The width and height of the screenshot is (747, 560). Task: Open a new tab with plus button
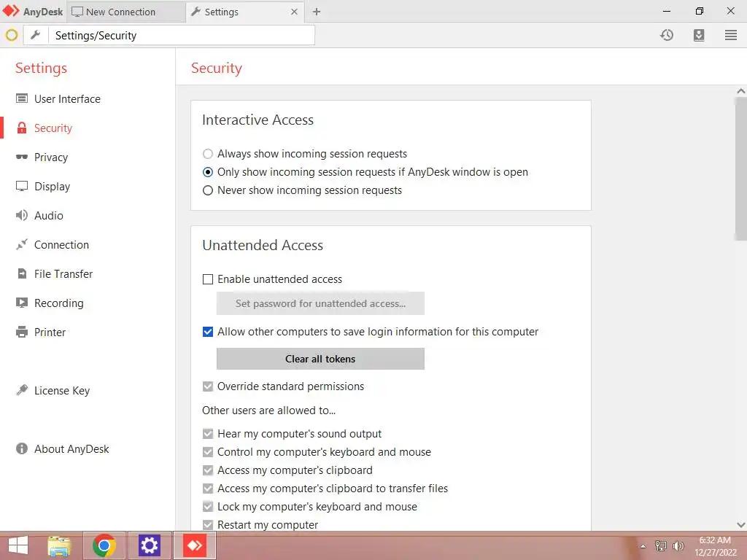[x=317, y=12]
